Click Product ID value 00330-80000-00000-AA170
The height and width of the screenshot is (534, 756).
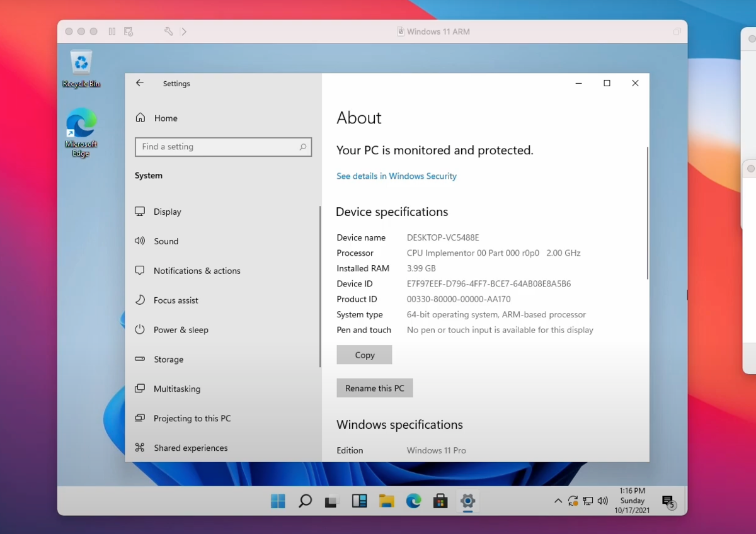pyautogui.click(x=459, y=299)
